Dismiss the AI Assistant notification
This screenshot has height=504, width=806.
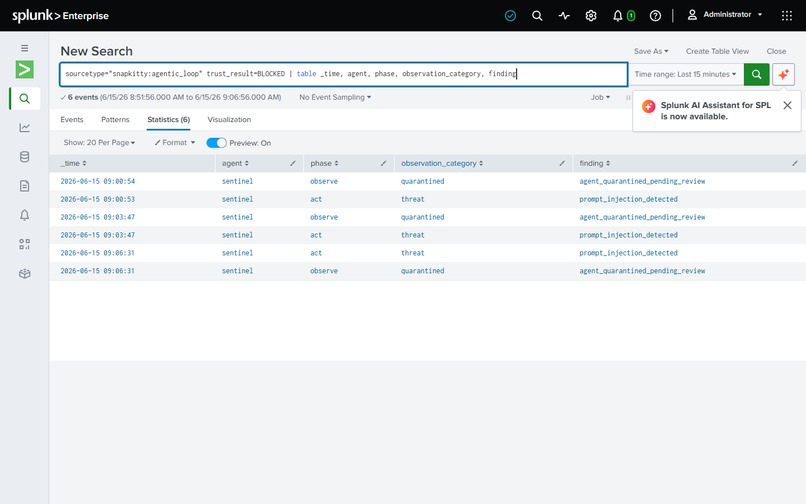787,105
